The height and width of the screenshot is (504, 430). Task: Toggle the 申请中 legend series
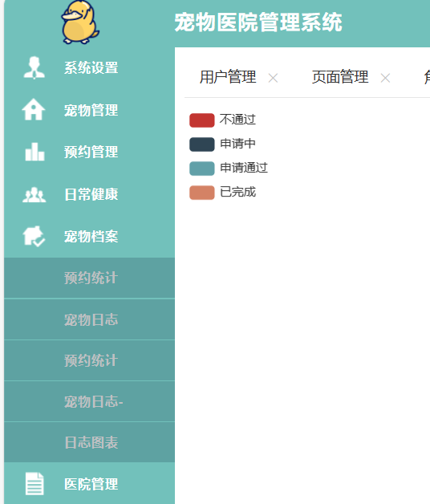(x=222, y=144)
